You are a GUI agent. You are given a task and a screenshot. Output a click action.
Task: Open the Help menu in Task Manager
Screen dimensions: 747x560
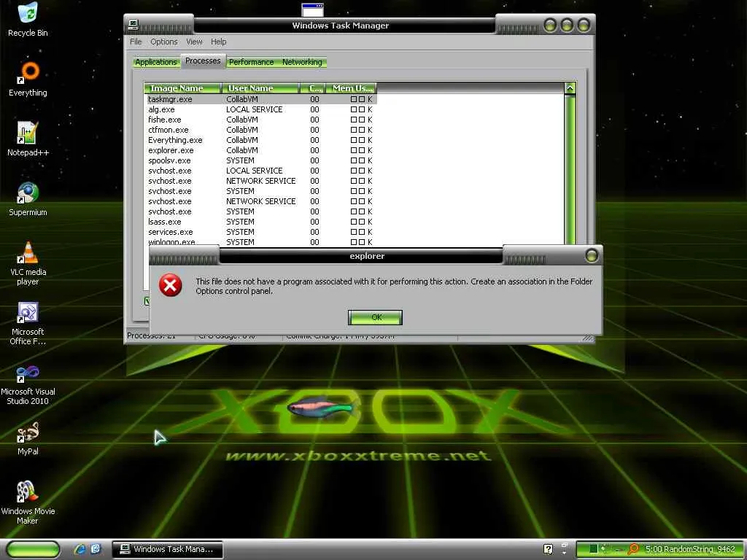coord(219,42)
